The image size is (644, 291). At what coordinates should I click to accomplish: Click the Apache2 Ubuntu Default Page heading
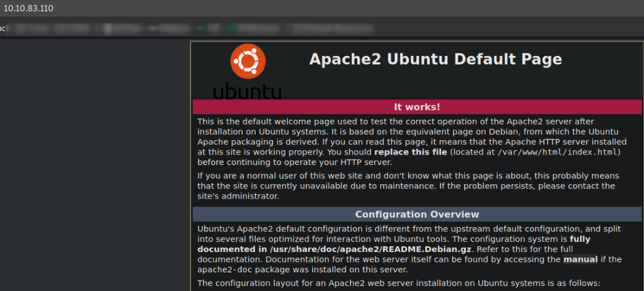pos(436,59)
